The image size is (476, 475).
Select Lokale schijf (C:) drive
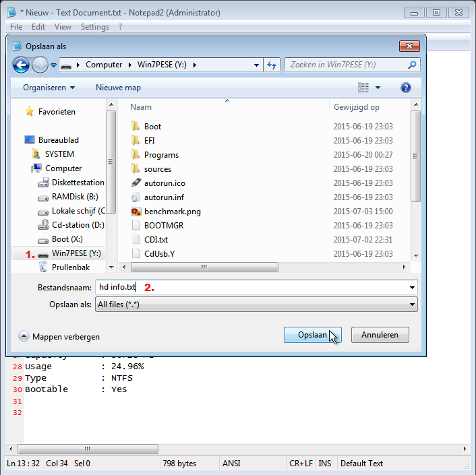71,211
